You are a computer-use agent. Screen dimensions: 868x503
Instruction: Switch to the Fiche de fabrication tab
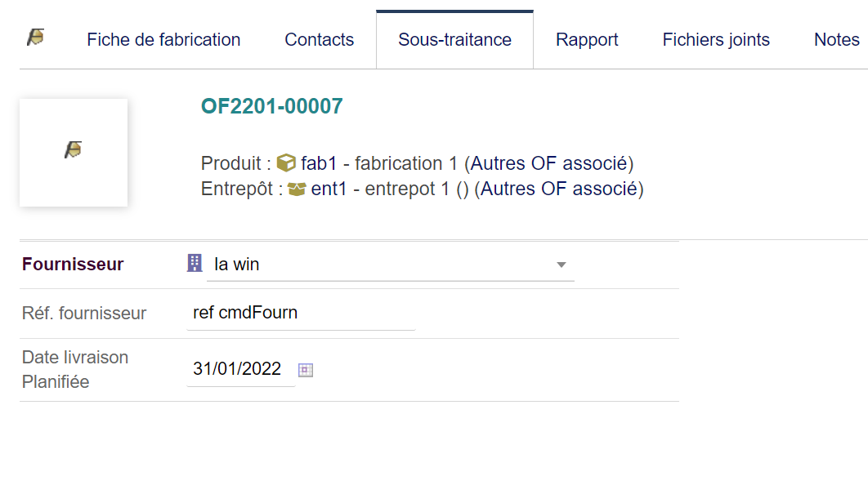[163, 40]
